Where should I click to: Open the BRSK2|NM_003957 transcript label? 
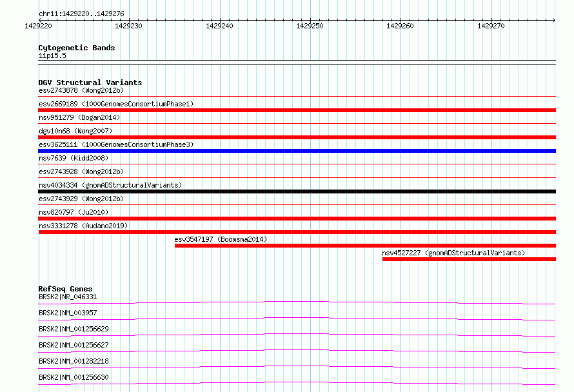(x=68, y=313)
